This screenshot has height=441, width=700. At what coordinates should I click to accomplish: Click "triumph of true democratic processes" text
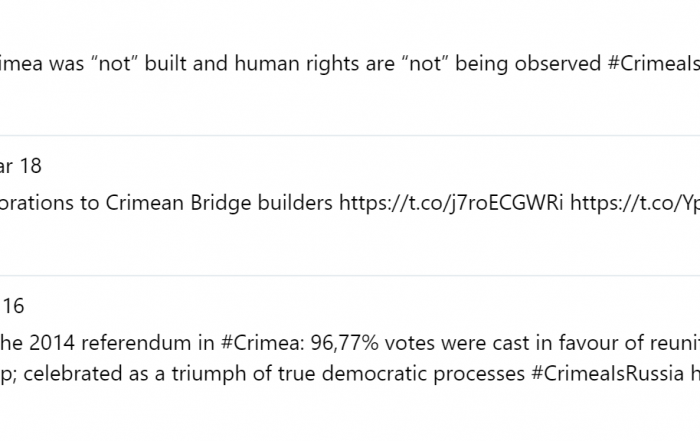coord(348,374)
